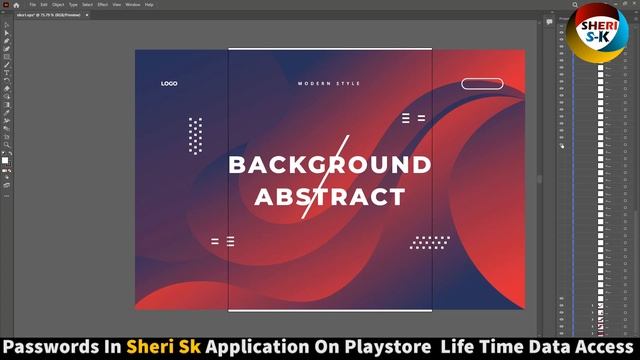Select the Direct Selection tool
Viewport: 640px width, 360px height.
pos(6,33)
